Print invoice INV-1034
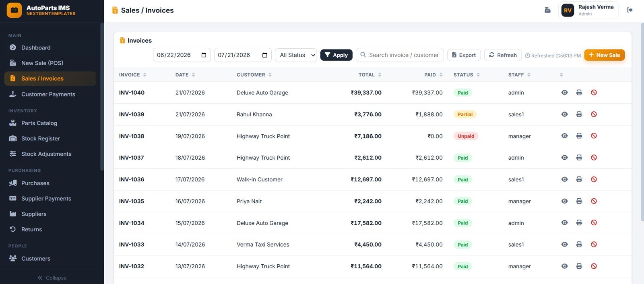This screenshot has width=644, height=284. pyautogui.click(x=579, y=223)
